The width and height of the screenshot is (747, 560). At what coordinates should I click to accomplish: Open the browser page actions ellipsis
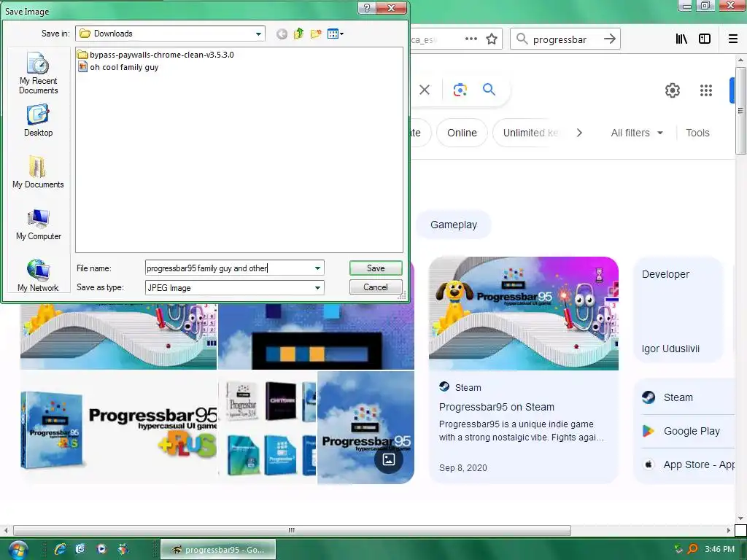[x=471, y=39]
